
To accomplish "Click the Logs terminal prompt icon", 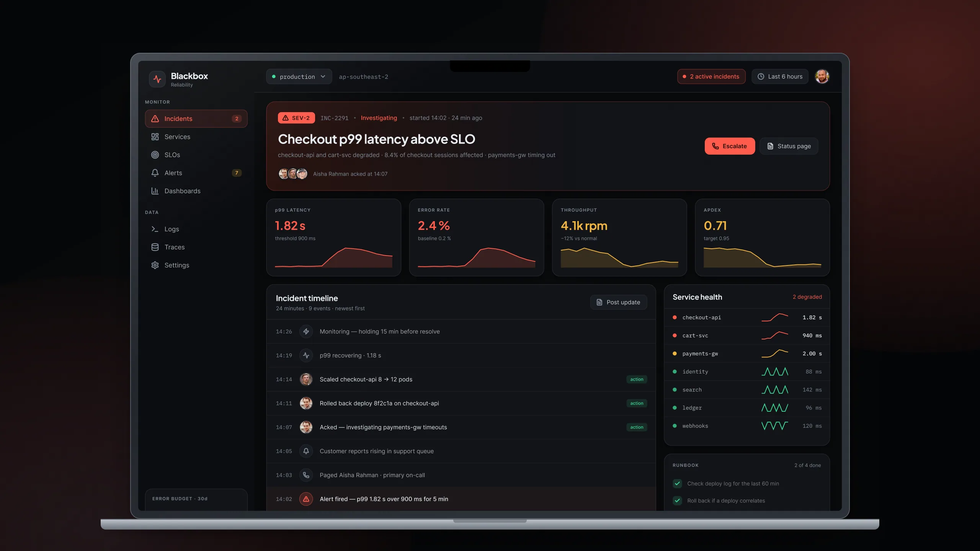I will (155, 229).
